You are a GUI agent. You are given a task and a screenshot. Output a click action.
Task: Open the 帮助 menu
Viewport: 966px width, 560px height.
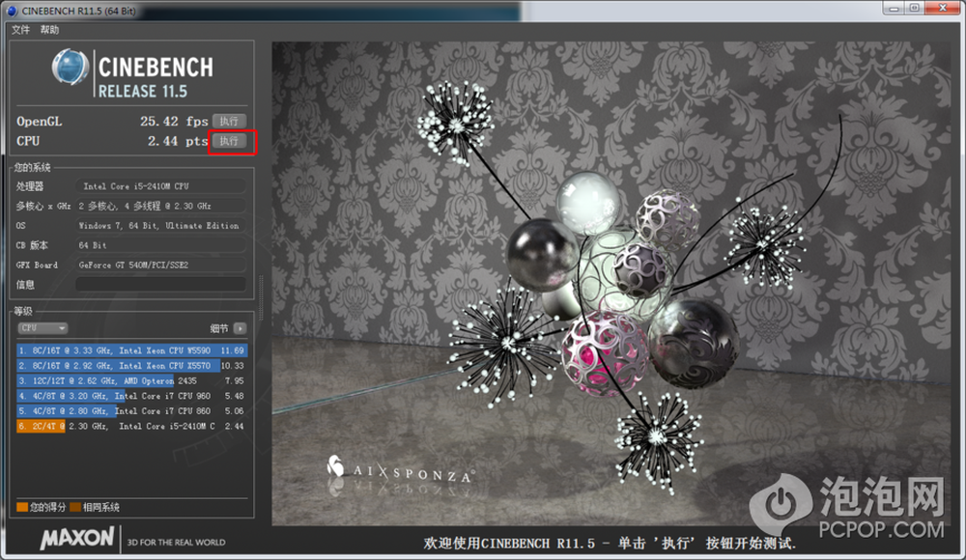(49, 30)
